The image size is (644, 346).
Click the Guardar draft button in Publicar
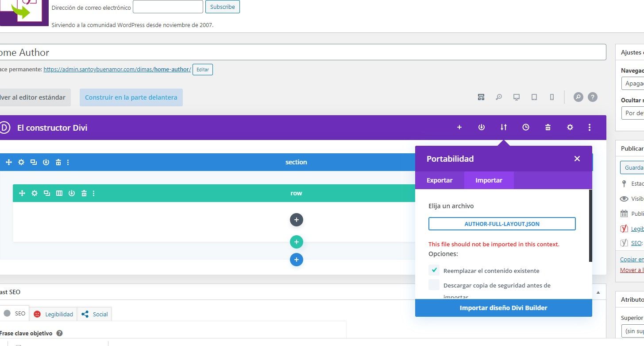632,167
